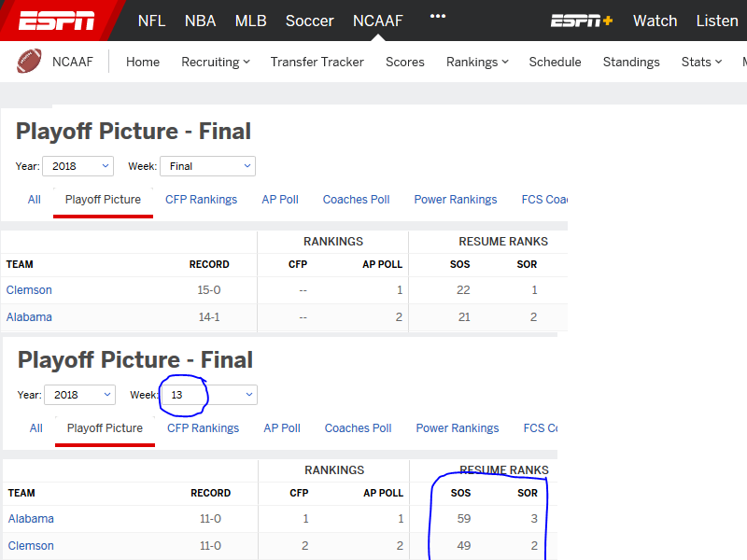This screenshot has height=560, width=747.
Task: Open lower Week 13 dropdown
Action: point(209,395)
